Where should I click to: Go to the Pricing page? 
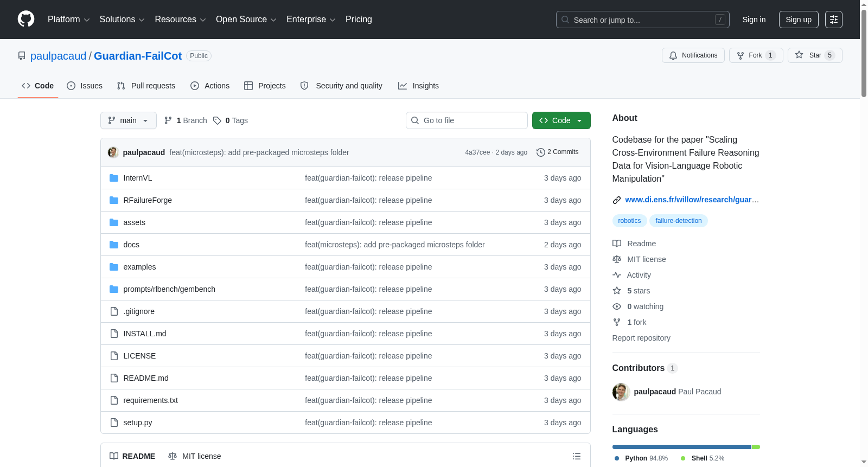tap(359, 20)
